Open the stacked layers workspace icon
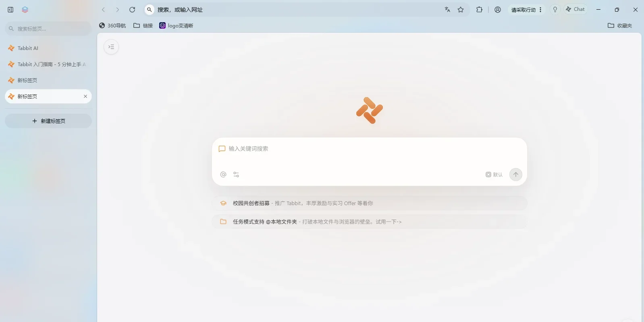 tap(25, 10)
